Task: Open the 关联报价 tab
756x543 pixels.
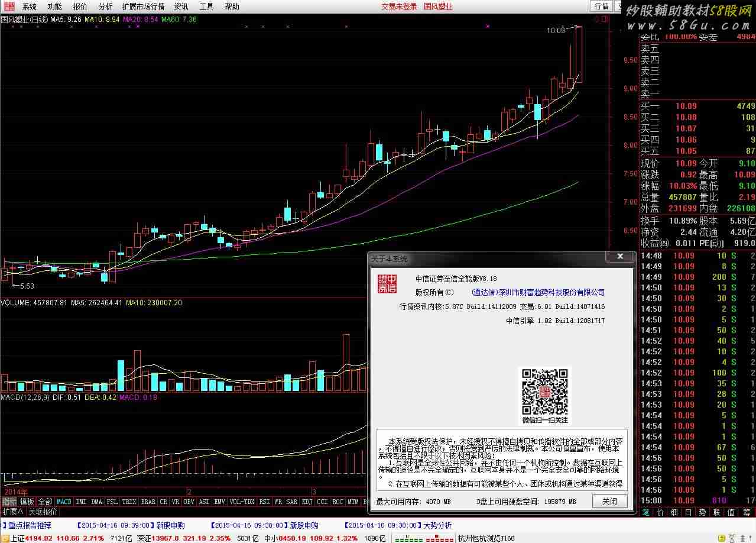Action: point(43,512)
